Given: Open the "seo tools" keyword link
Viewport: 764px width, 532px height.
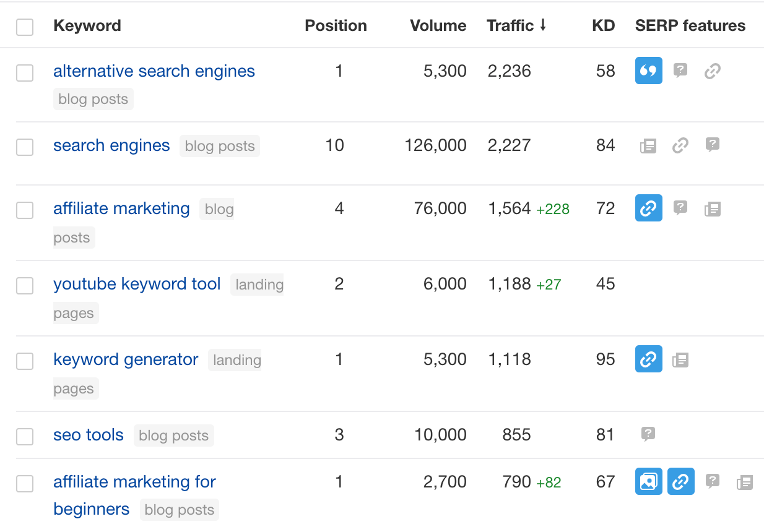Looking at the screenshot, I should [88, 435].
